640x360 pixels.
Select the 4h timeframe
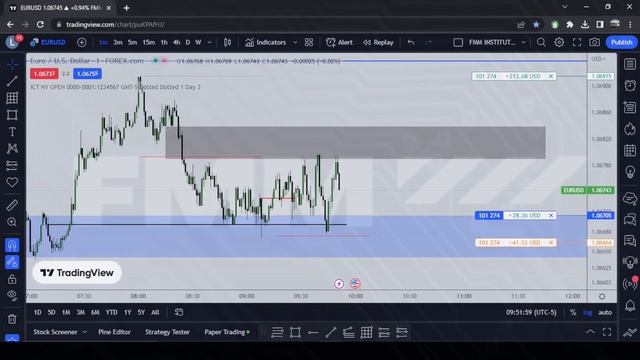(176, 42)
